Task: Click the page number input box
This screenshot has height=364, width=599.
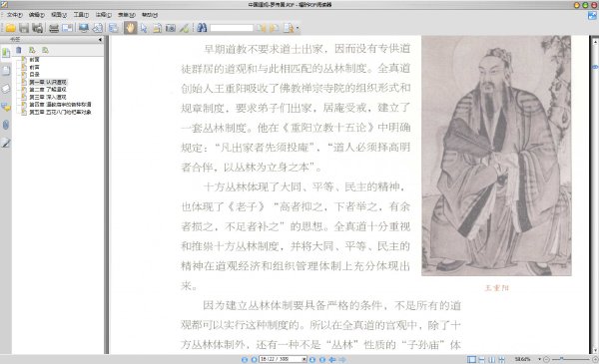Action: tap(281, 359)
